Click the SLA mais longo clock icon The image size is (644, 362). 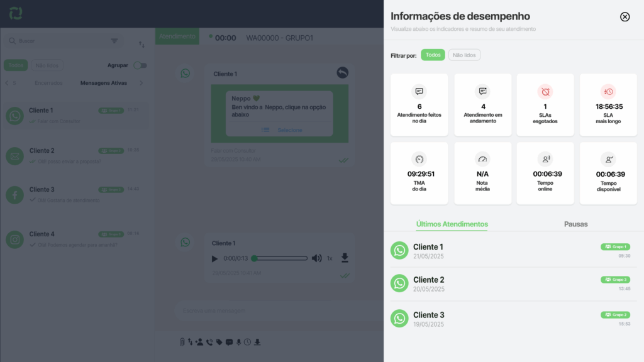click(x=608, y=92)
